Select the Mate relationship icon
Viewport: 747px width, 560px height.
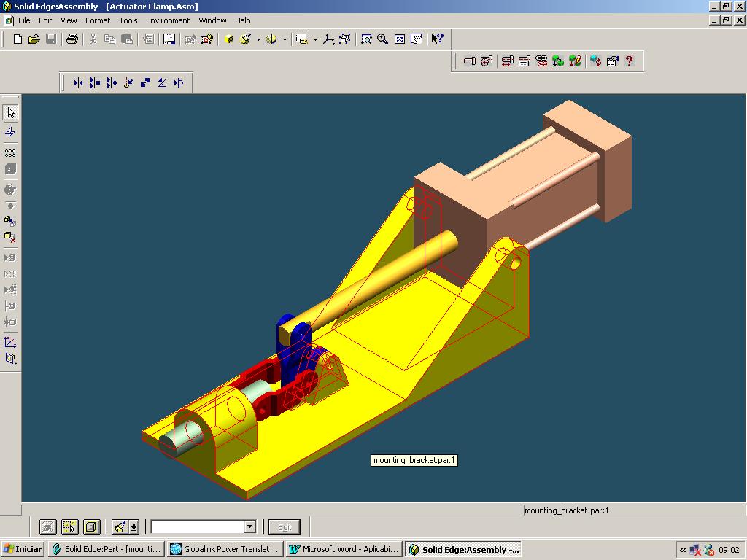click(x=79, y=83)
